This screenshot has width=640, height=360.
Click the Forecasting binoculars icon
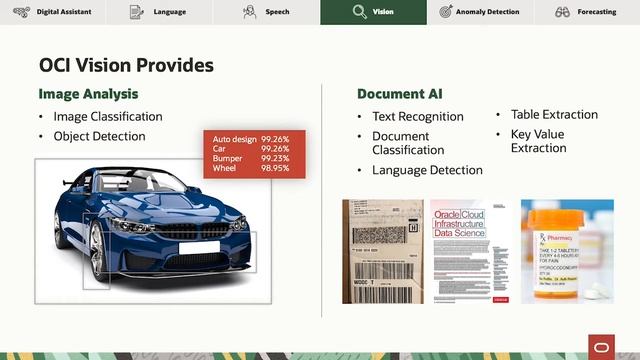(x=562, y=12)
